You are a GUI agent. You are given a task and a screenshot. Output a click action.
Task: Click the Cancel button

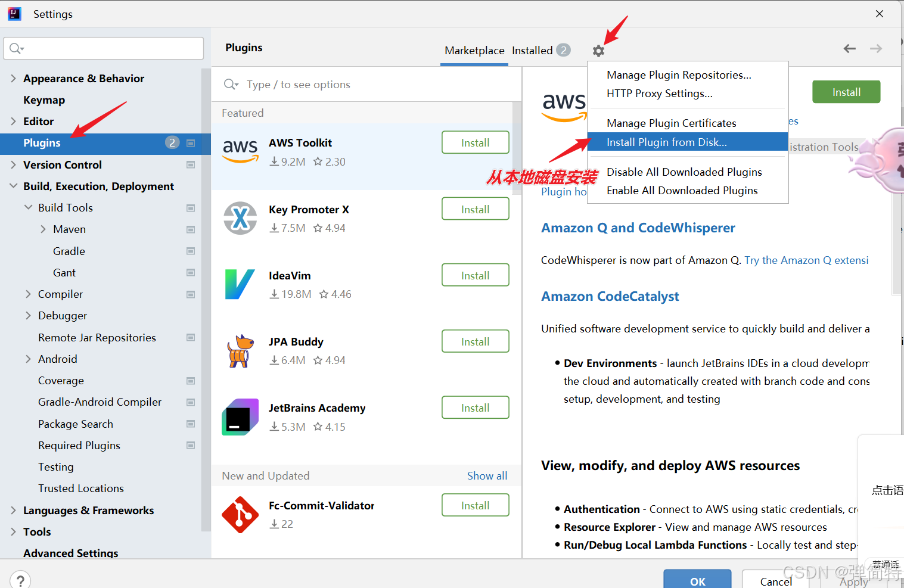click(775, 579)
